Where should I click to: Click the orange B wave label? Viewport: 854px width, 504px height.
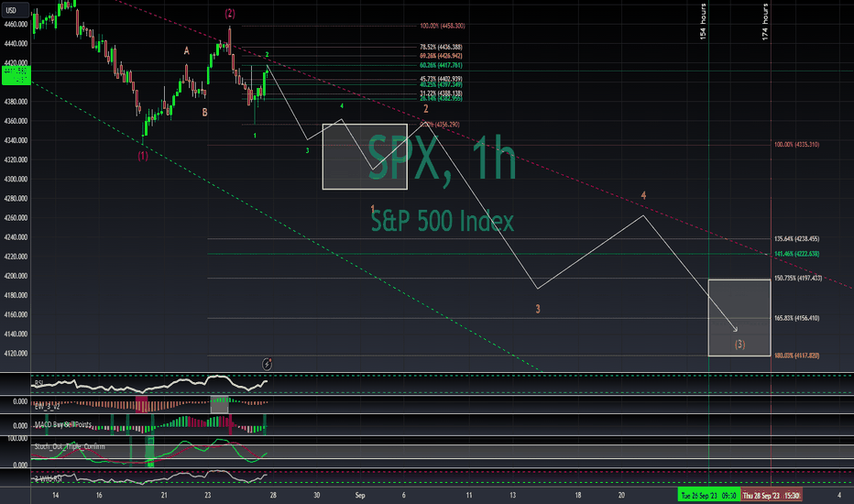[x=204, y=112]
